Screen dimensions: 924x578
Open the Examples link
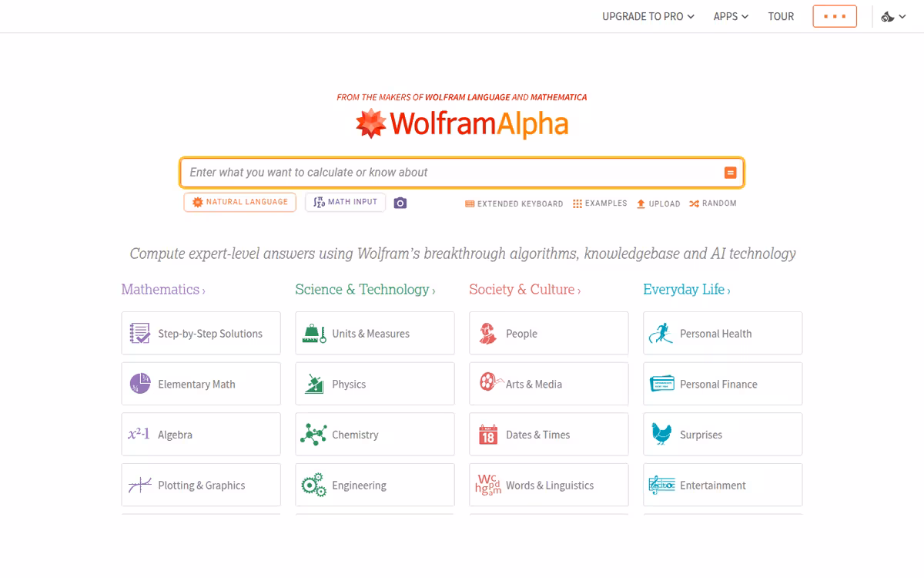[600, 203]
